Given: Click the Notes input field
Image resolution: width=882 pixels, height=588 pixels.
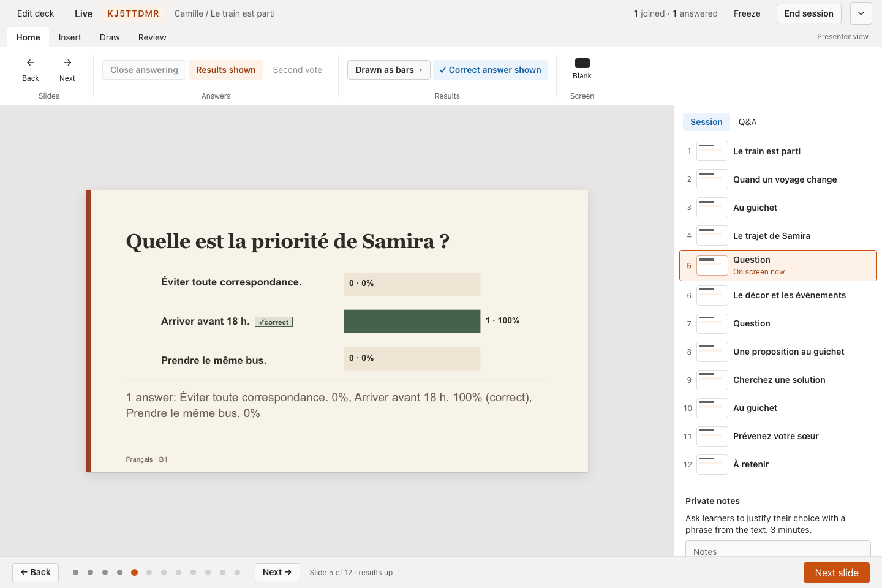Looking at the screenshot, I should pos(778,549).
